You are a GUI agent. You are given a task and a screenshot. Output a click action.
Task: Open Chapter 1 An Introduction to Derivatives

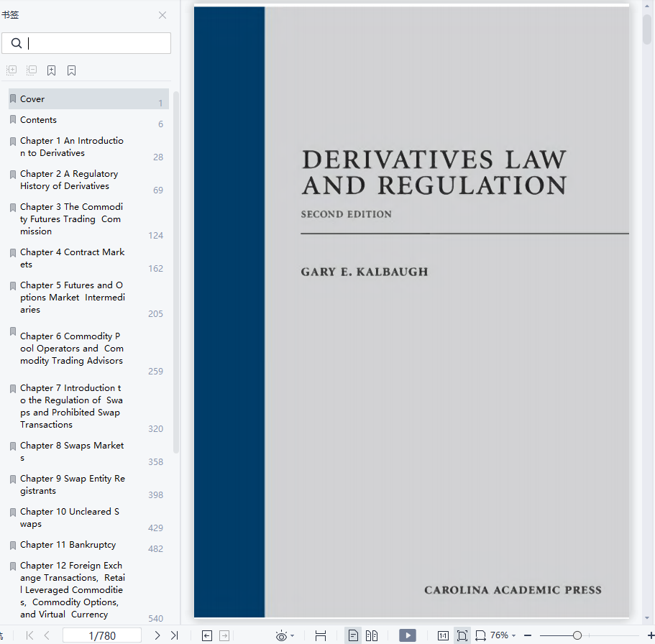[x=88, y=147]
